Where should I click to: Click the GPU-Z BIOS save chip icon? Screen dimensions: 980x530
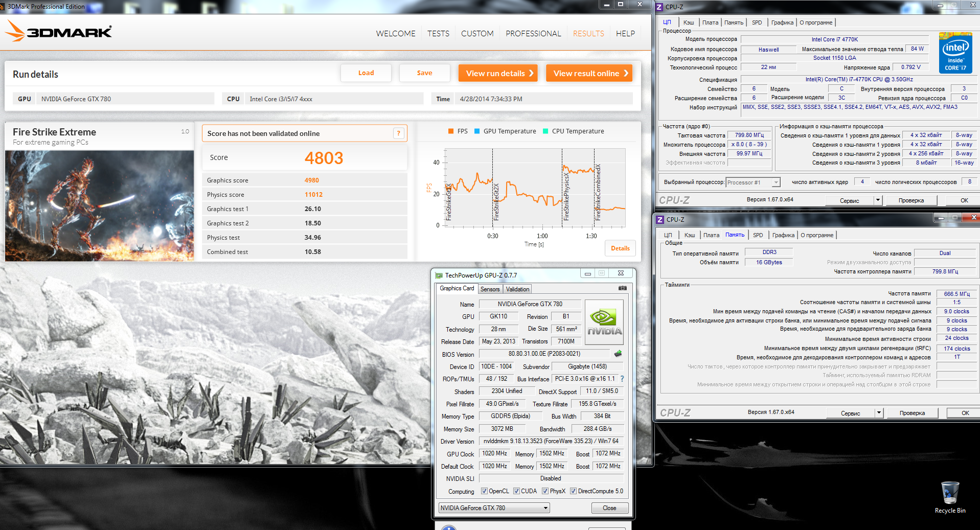coord(618,353)
